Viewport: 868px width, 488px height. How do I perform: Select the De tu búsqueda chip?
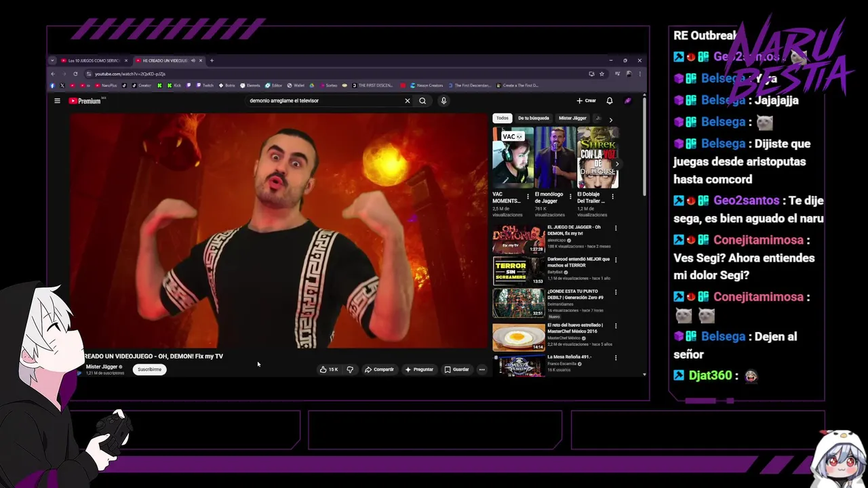point(534,118)
